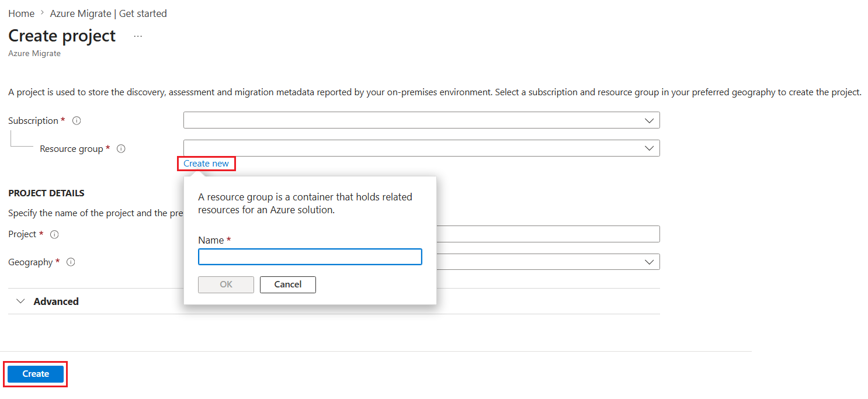Screen dimensions: 868x399
Task: Click the PROJECT DETAILS heading text
Action: pyautogui.click(x=46, y=193)
